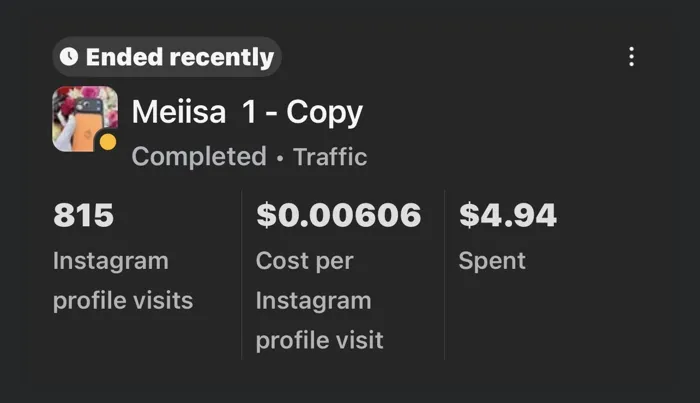Click the words profile visit under cost metric
Screen dimensions: 700x403
coord(318,340)
